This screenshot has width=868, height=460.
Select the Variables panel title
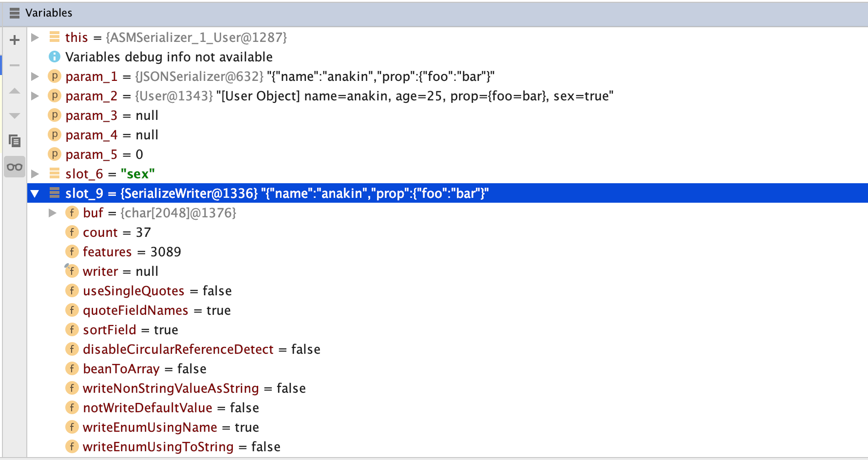click(x=49, y=13)
